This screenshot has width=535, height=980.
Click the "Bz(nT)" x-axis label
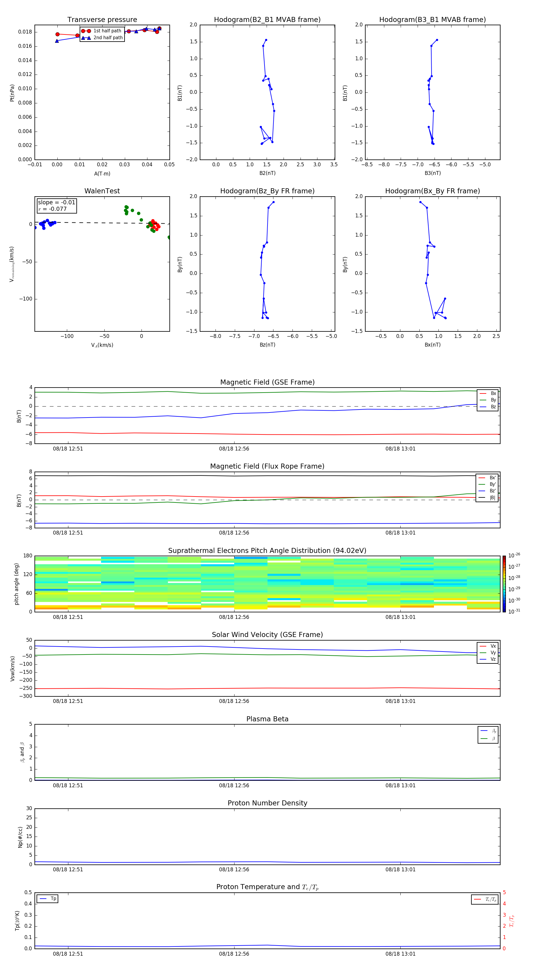pos(267,345)
